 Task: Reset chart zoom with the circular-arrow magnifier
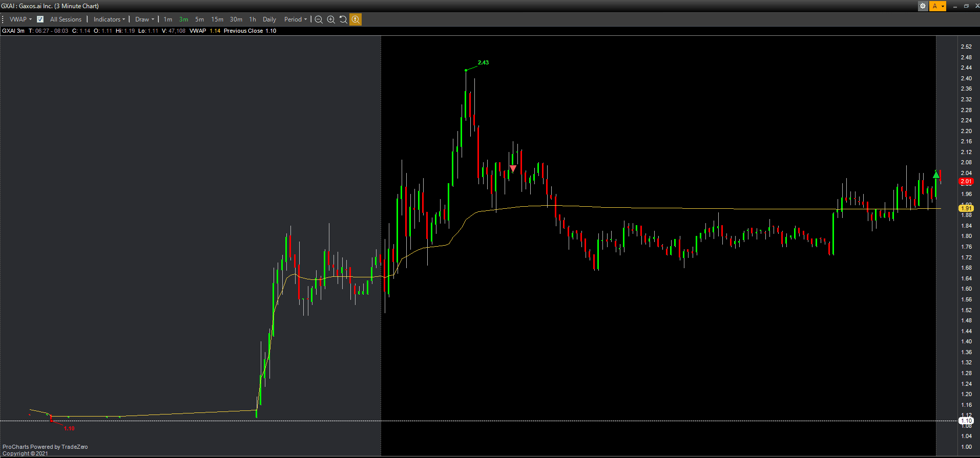343,19
